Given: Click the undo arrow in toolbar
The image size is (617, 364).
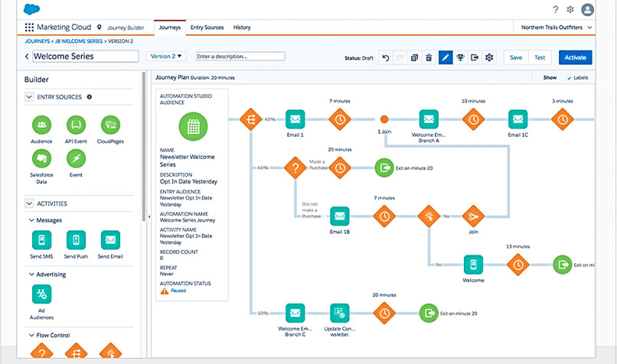Looking at the screenshot, I should (x=386, y=58).
